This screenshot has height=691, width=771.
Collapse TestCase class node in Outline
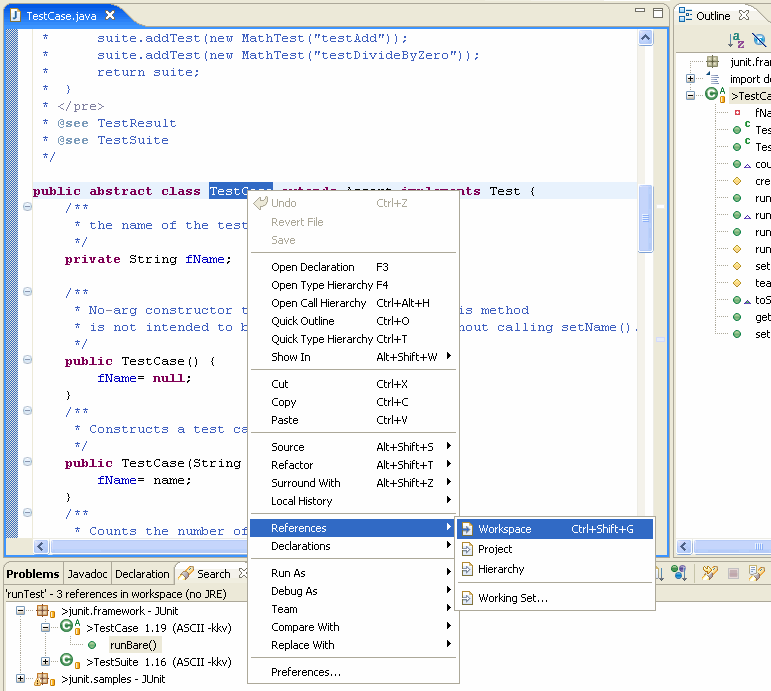pos(690,95)
